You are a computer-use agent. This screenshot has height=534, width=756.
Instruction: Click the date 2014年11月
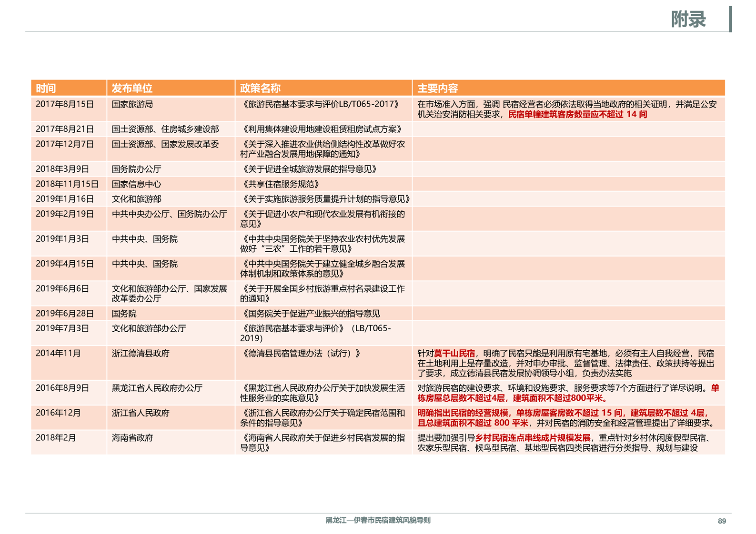pyautogui.click(x=58, y=353)
